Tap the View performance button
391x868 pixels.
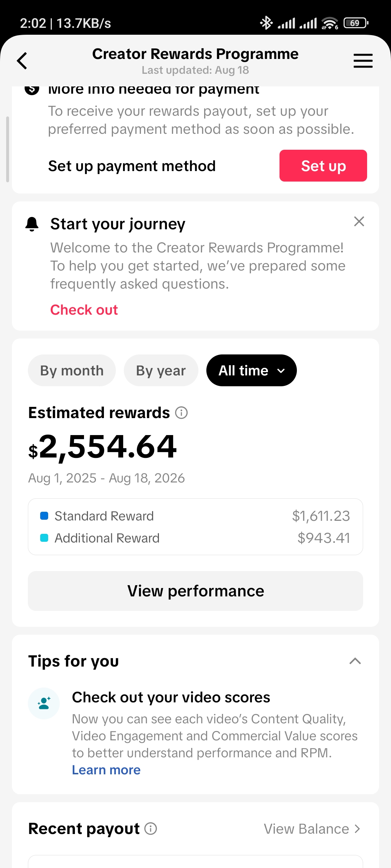tap(195, 591)
